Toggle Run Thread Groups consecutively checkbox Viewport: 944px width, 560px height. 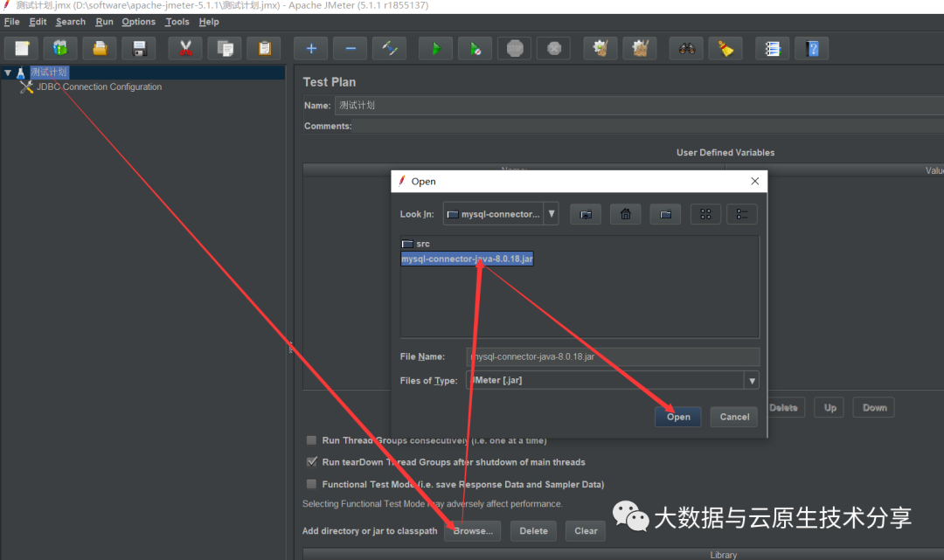click(311, 440)
